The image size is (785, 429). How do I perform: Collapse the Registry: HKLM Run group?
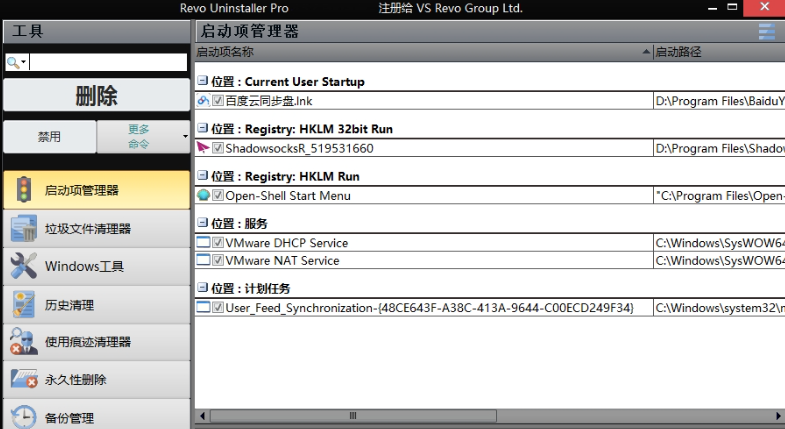pos(202,175)
